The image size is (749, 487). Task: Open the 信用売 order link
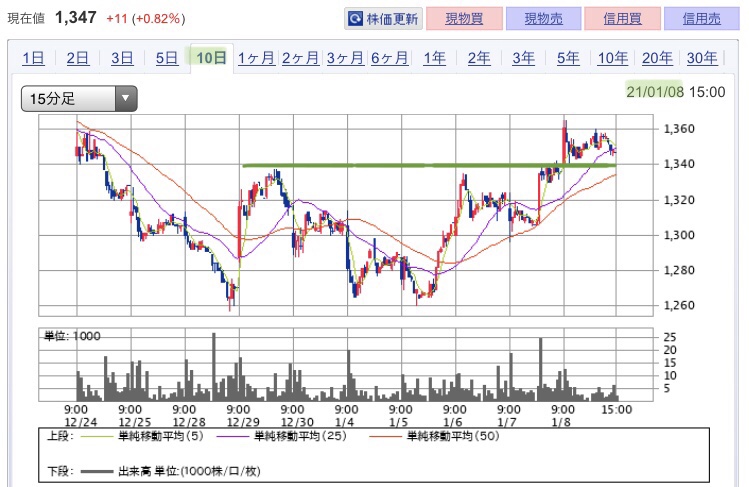click(x=701, y=19)
